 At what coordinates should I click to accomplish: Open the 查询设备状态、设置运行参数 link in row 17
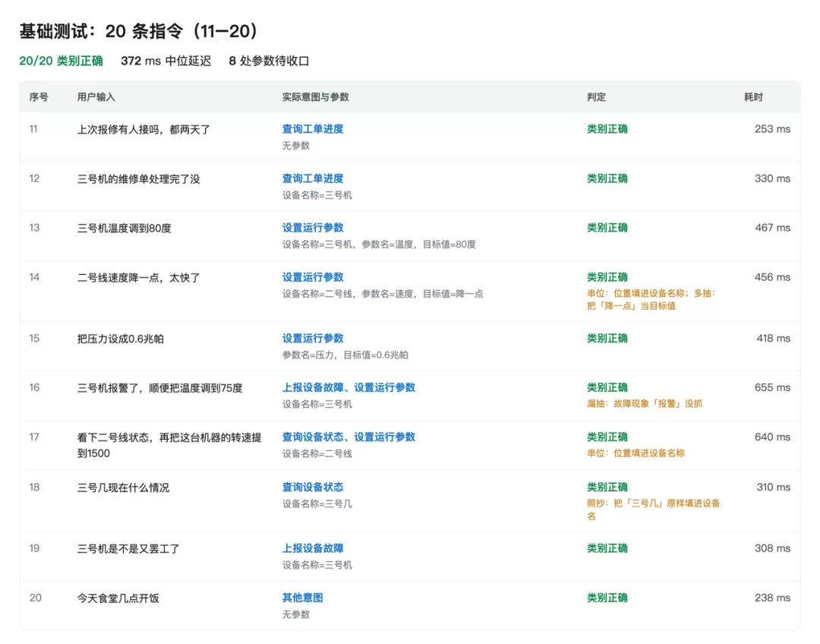click(348, 437)
